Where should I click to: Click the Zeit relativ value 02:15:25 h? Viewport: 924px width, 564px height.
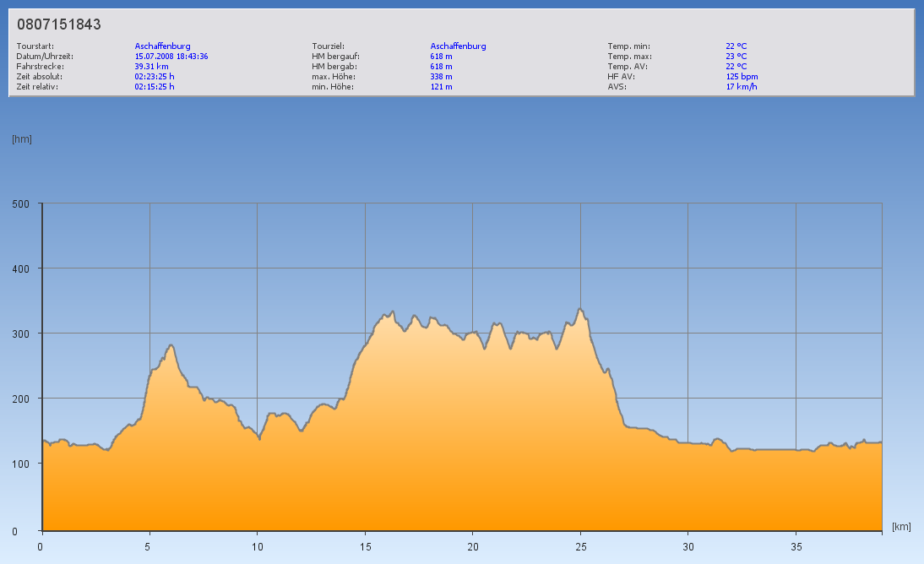coord(155,86)
